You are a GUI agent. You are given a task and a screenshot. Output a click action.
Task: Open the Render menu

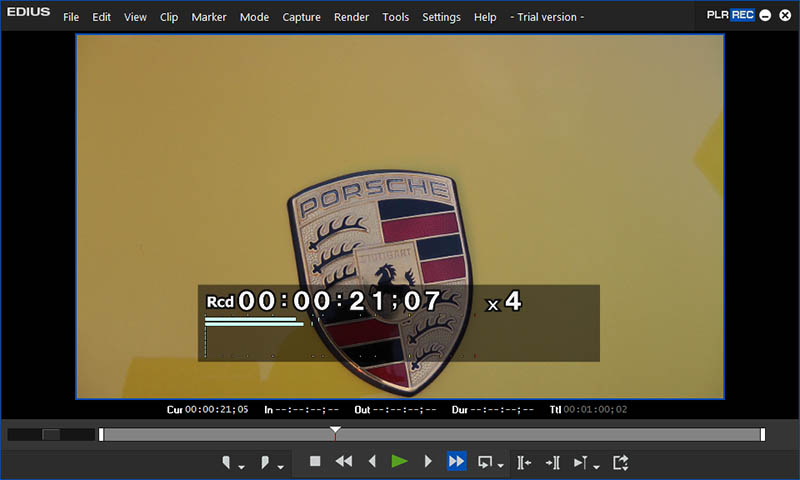pos(351,17)
